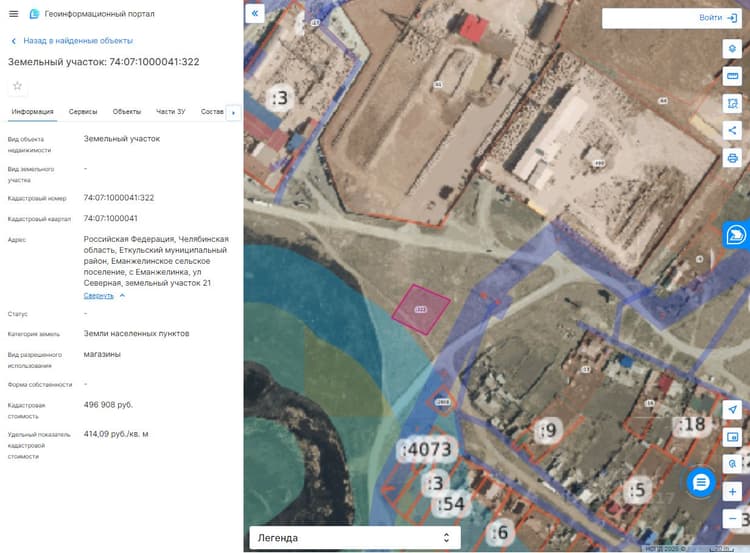The height and width of the screenshot is (553, 750).
Task: Zoom out with the minus button
Action: 732,519
